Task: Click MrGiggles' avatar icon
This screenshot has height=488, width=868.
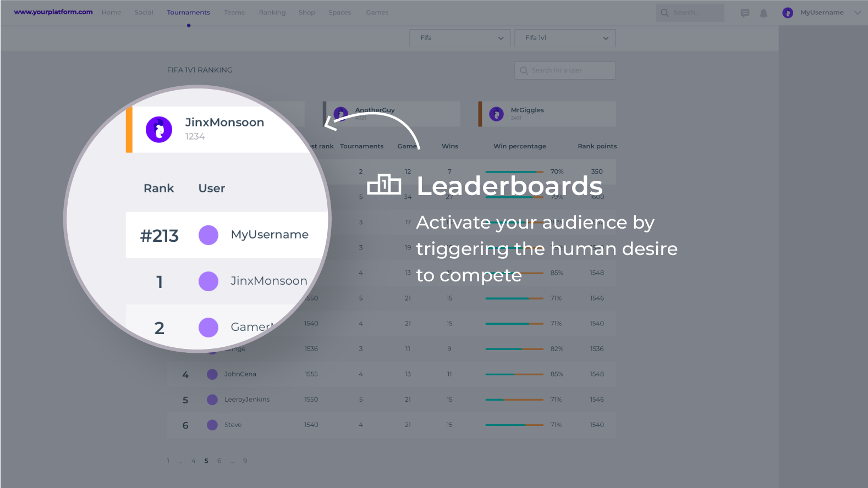Action: (x=496, y=114)
